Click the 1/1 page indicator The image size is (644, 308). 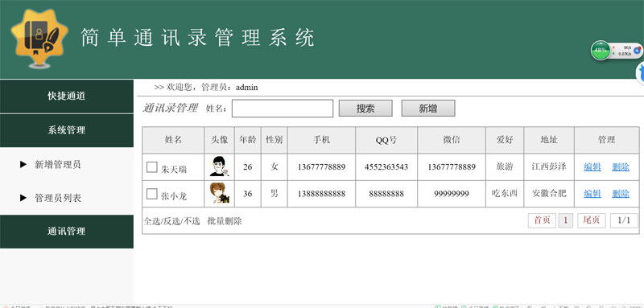[x=624, y=220]
